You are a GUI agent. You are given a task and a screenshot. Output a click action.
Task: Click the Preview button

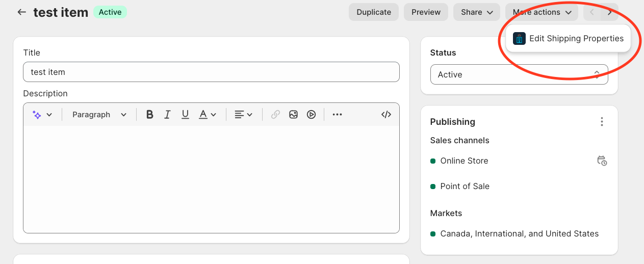tap(426, 12)
